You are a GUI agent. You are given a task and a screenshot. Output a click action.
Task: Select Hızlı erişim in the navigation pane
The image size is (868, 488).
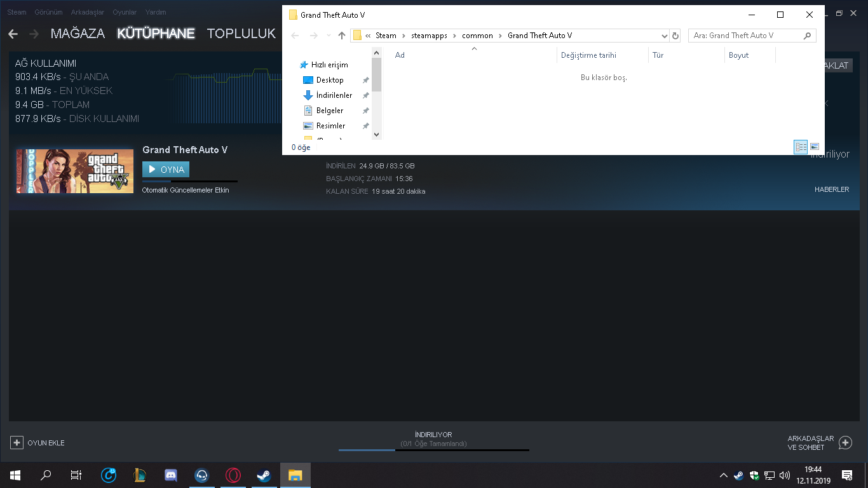coord(329,65)
